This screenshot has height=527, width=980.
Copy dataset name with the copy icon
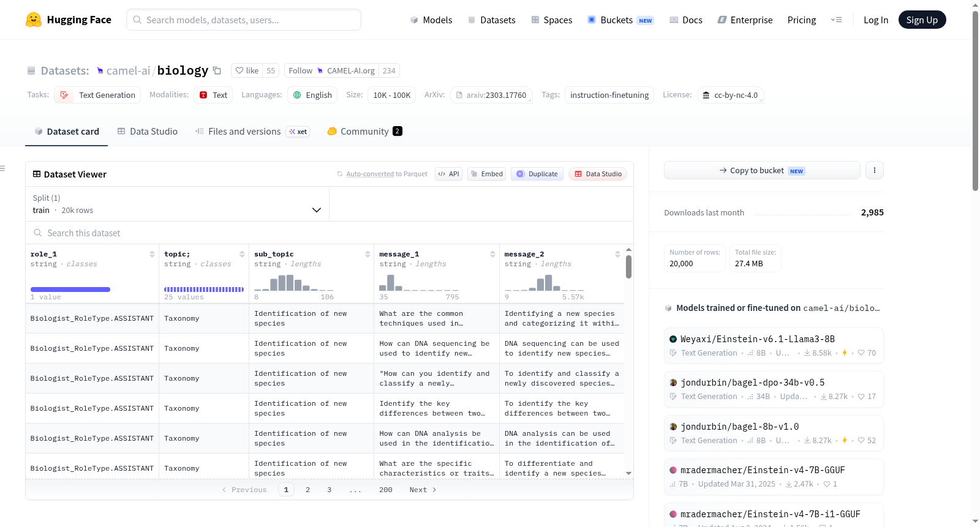pyautogui.click(x=217, y=70)
